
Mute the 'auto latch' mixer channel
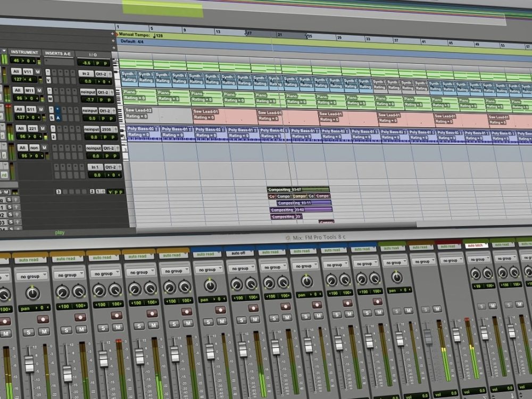tap(492, 306)
